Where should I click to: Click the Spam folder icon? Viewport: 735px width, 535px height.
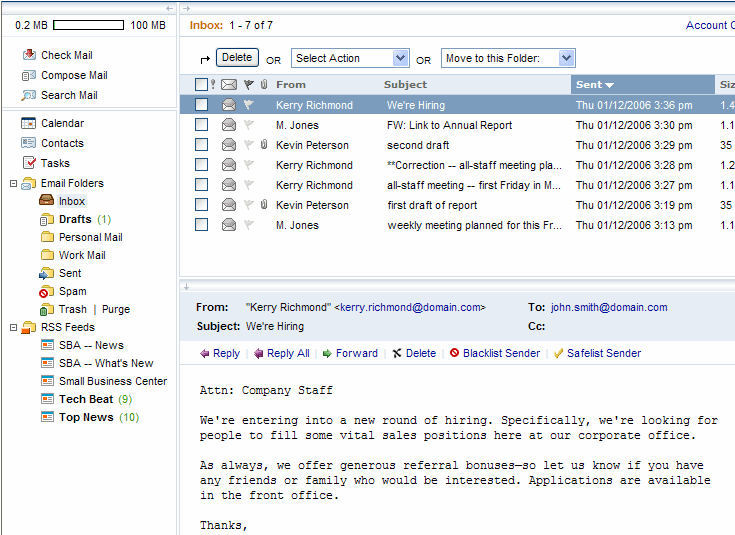click(47, 291)
